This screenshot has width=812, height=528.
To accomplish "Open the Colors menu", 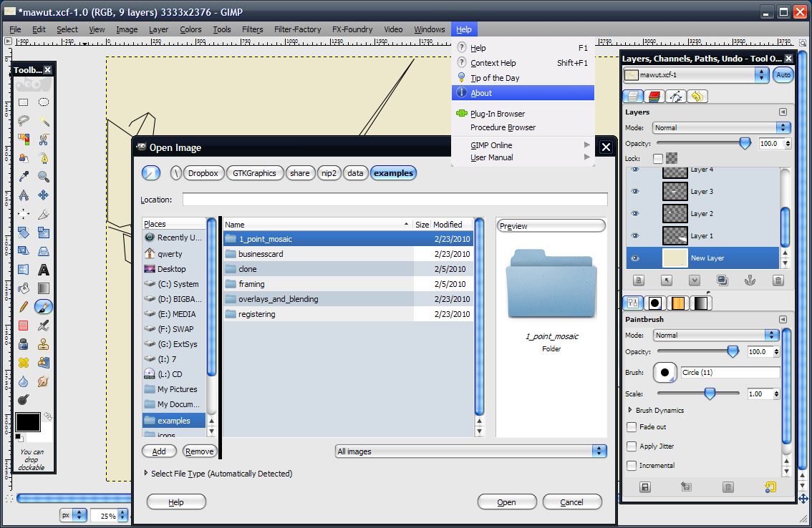I will tap(190, 29).
